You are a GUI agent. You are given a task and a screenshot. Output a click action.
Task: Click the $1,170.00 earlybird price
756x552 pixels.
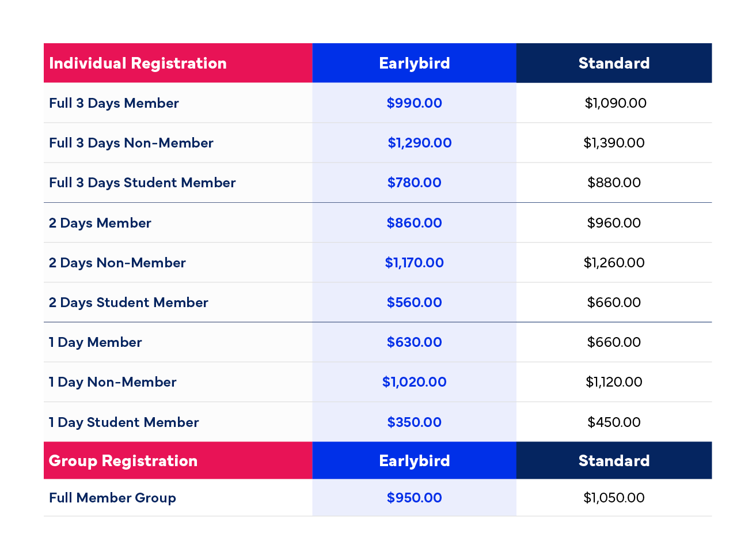tap(414, 263)
